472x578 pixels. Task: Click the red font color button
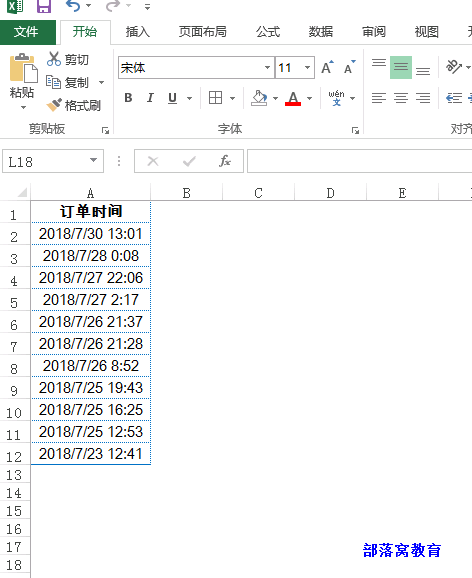click(293, 98)
